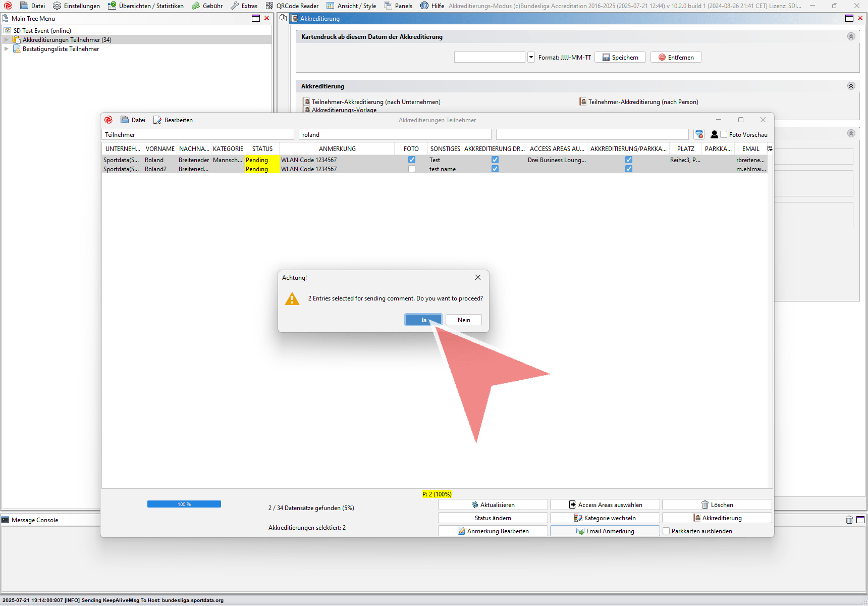This screenshot has width=868, height=606.
Task: Click the red Sportdata logo in dialog window
Action: 108,120
